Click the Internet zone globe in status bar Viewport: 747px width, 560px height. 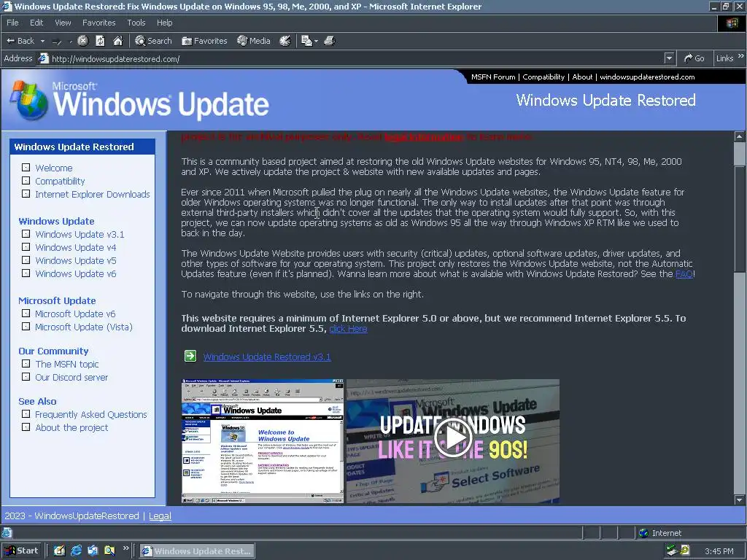click(x=643, y=533)
